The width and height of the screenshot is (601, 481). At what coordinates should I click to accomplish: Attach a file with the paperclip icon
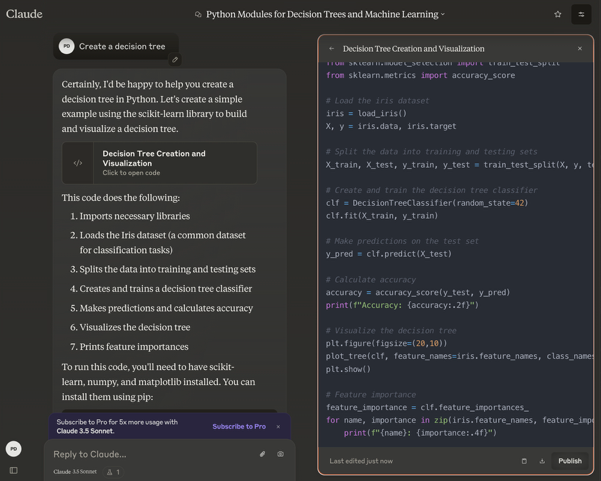pyautogui.click(x=263, y=454)
